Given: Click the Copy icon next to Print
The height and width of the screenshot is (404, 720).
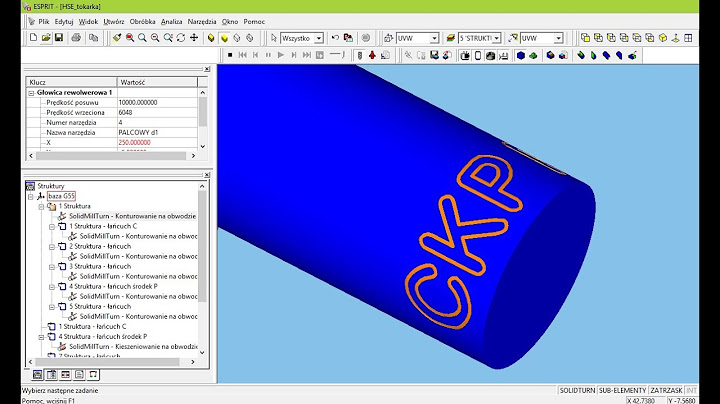Looking at the screenshot, I should point(93,38).
